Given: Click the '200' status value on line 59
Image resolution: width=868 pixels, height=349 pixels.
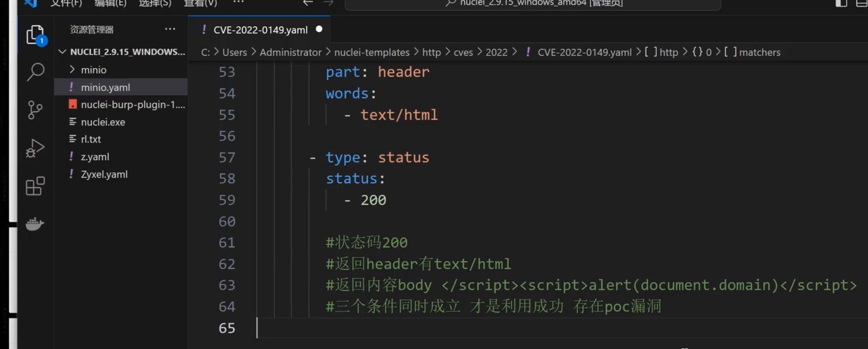Looking at the screenshot, I should point(373,200).
